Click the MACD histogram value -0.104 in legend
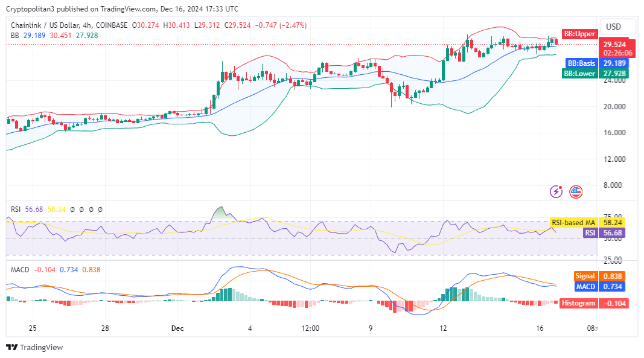The image size is (644, 358). 44,270
